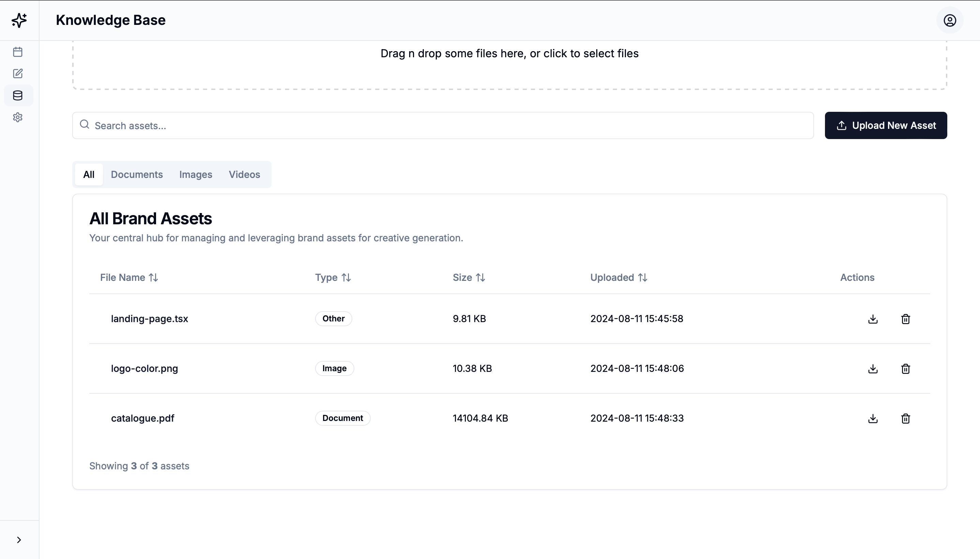Sort assets by Size column

[x=469, y=277]
